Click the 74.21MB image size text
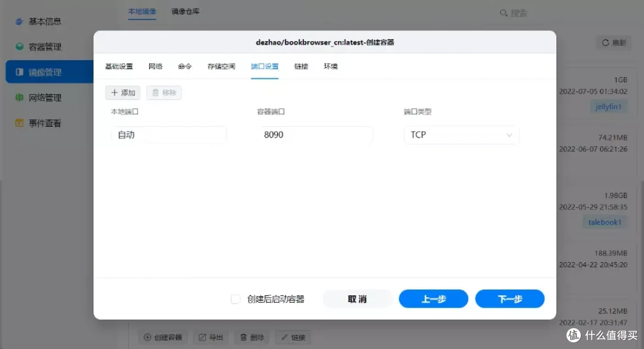644x349 pixels. [x=613, y=138]
